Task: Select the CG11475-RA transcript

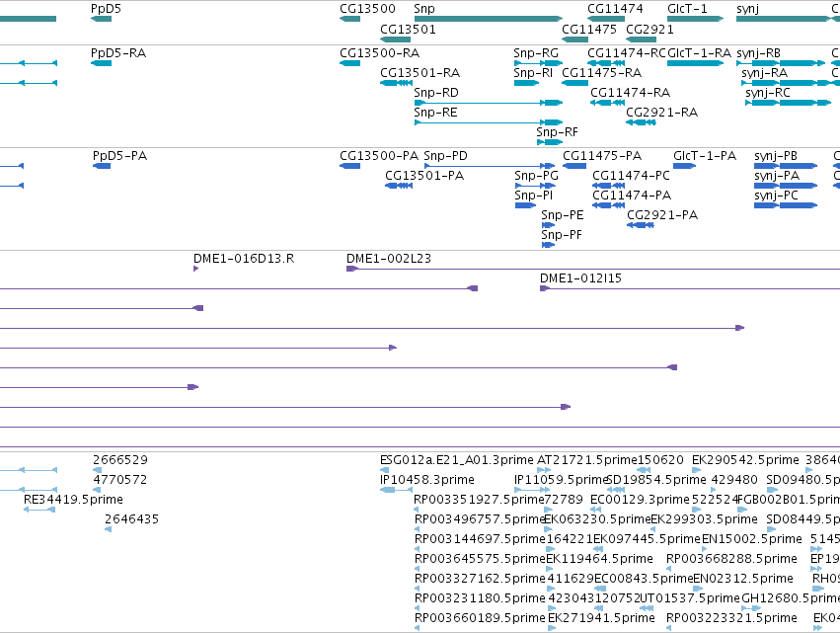Action: (575, 83)
